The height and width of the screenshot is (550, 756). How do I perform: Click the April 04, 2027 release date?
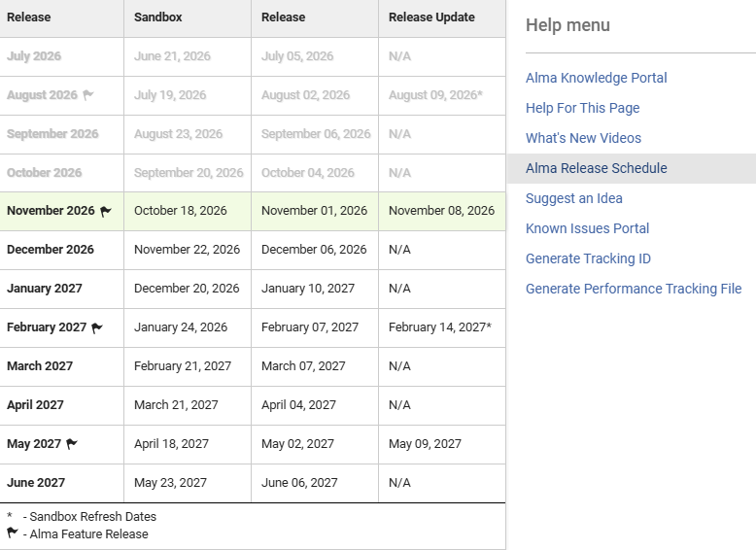tap(298, 405)
